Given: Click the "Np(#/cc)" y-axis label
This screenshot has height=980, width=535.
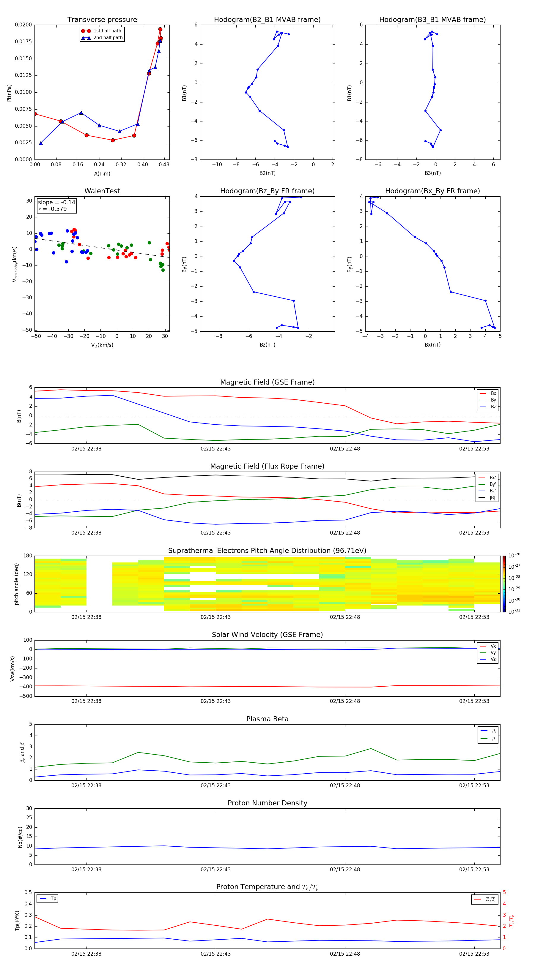Looking at the screenshot, I should point(21,837).
